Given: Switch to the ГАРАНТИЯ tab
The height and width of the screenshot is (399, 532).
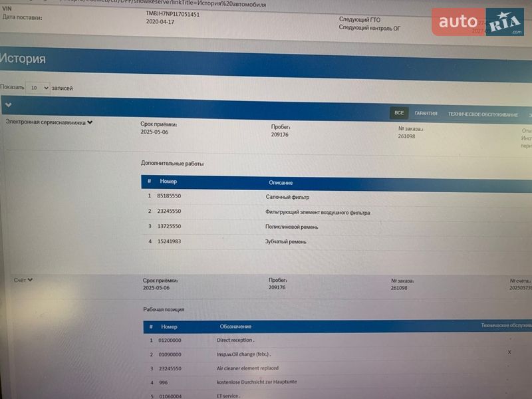Looking at the screenshot, I should 426,114.
